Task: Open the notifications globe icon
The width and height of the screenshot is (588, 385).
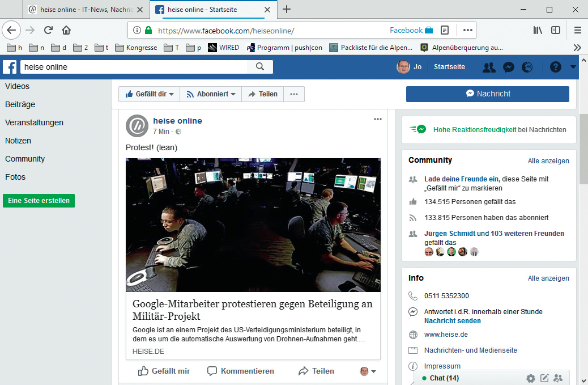Action: pos(527,67)
